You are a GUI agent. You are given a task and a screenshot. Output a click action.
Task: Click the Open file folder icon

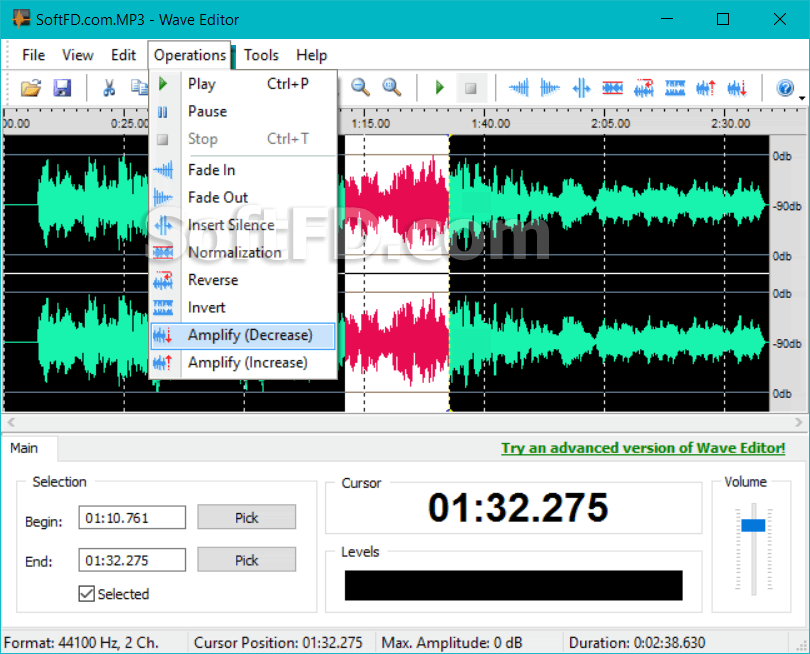[x=31, y=88]
